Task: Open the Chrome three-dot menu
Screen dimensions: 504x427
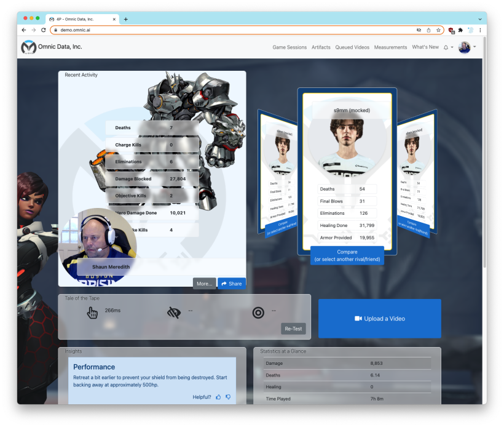Action: click(x=480, y=30)
